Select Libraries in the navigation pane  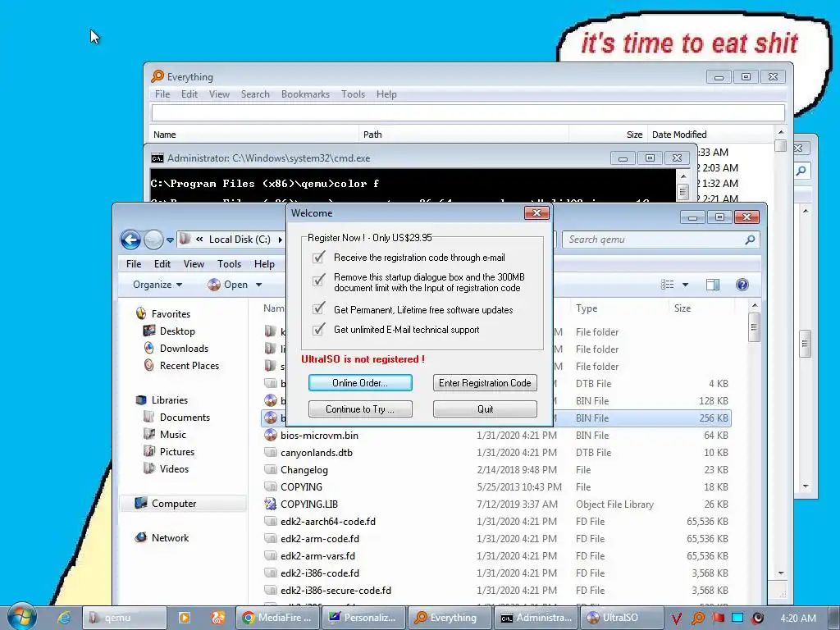tap(169, 400)
